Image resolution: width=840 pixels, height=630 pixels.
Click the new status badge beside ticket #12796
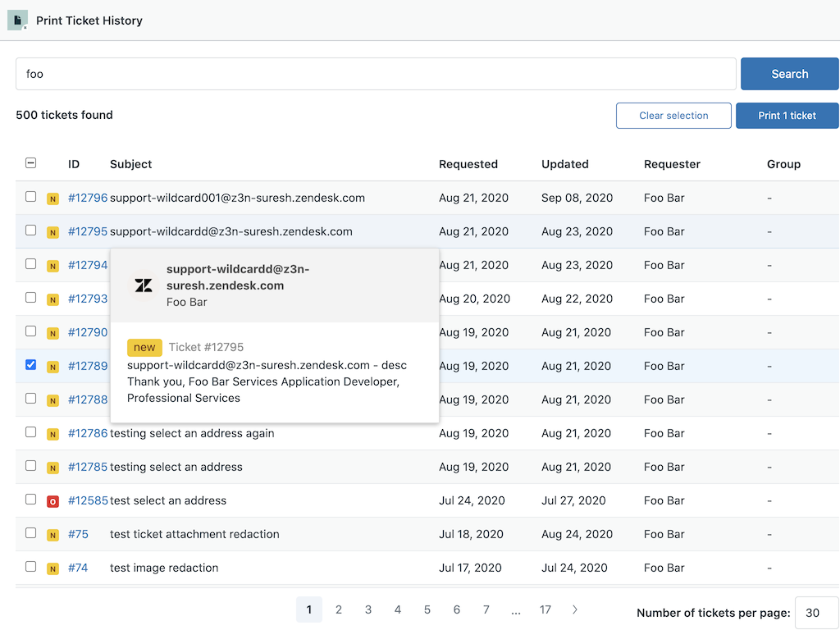[52, 199]
